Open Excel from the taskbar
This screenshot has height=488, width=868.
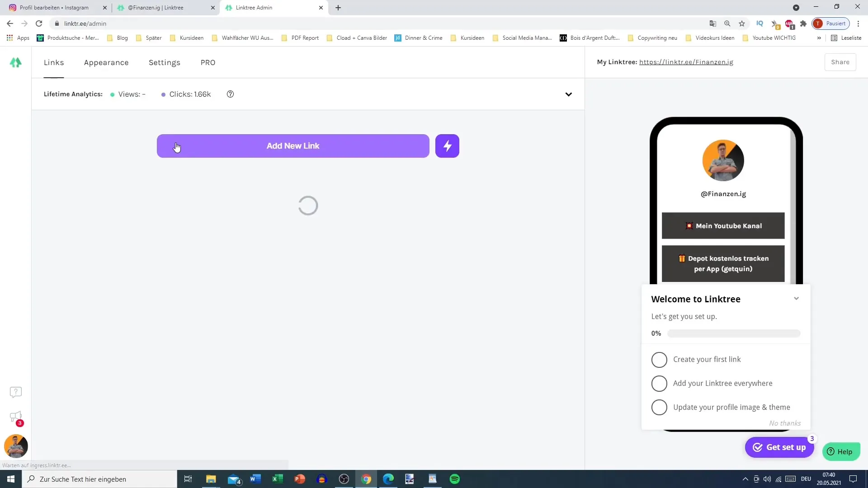tap(278, 479)
